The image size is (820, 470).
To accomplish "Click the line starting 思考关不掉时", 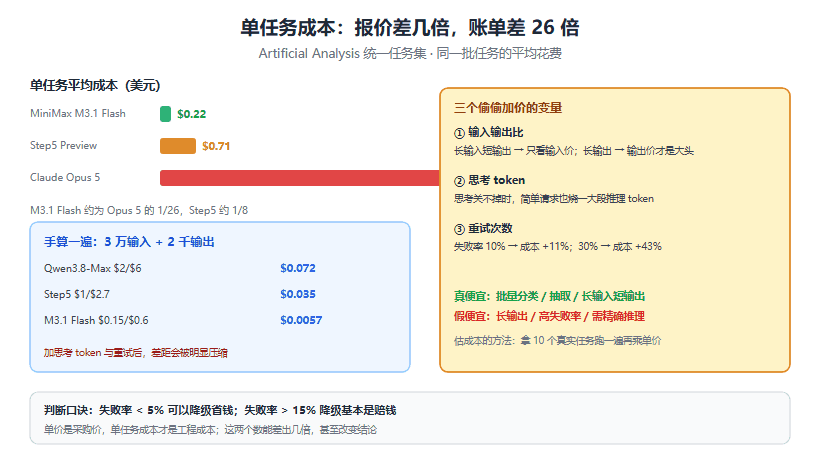I will [554, 199].
